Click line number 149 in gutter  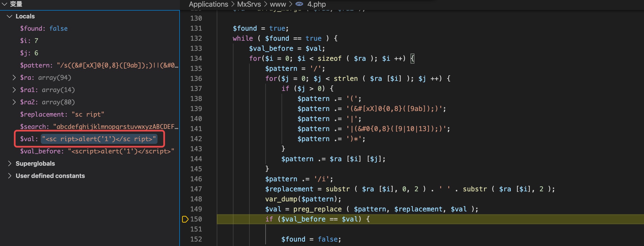click(x=196, y=209)
